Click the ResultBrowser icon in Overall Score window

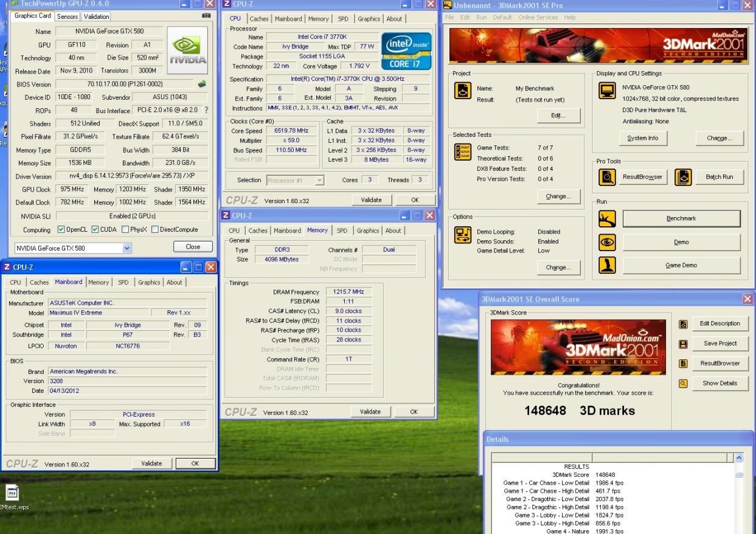click(683, 364)
